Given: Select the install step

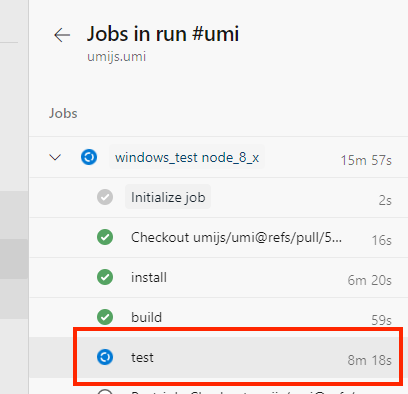Looking at the screenshot, I should pyautogui.click(x=149, y=277).
